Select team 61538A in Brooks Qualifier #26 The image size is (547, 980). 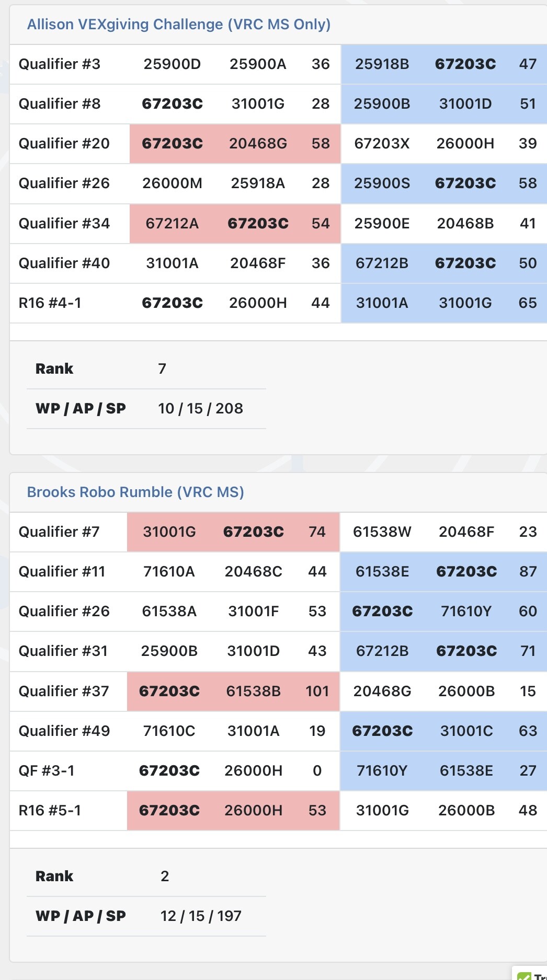pos(169,612)
